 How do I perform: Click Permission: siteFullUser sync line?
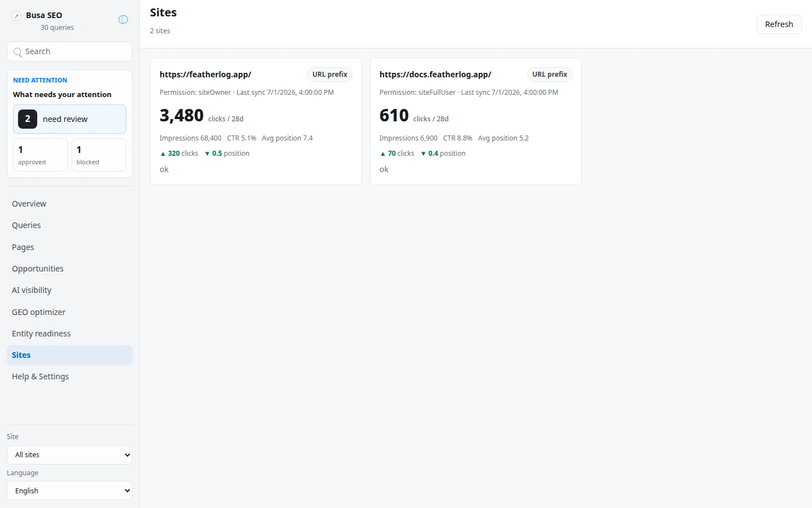tap(469, 93)
